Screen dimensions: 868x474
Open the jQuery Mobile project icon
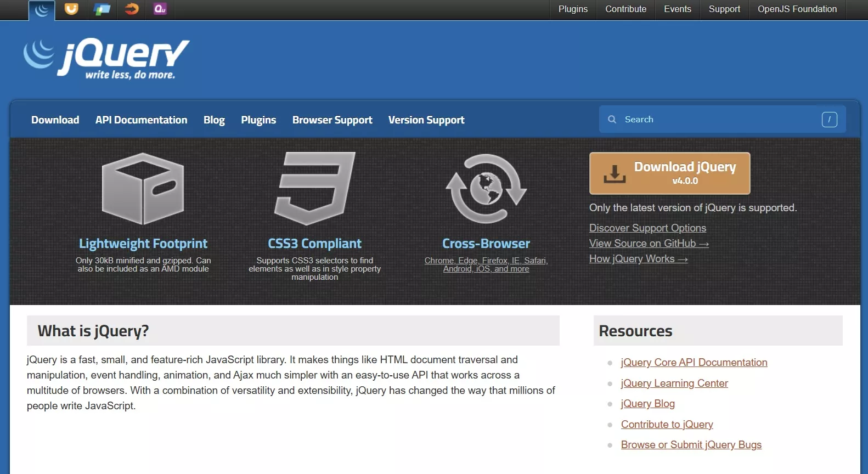click(102, 9)
